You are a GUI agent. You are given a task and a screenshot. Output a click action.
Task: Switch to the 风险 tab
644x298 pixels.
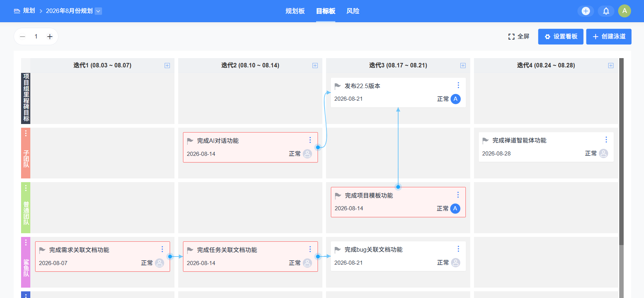pos(353,11)
